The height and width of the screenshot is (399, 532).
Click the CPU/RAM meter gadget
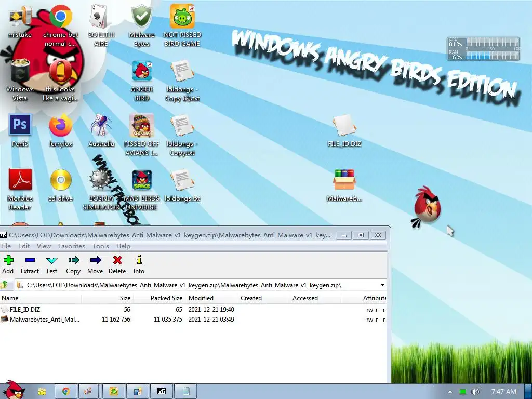coord(483,49)
